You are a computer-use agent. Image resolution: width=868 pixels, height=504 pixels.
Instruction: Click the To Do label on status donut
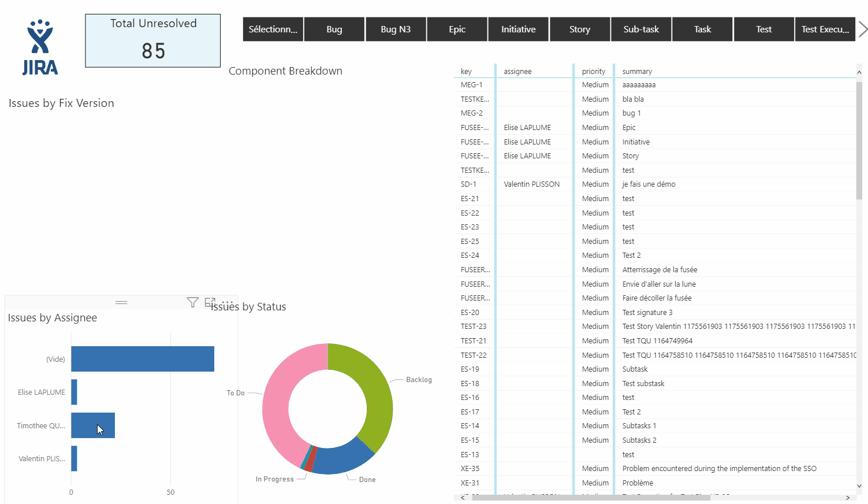pos(236,393)
